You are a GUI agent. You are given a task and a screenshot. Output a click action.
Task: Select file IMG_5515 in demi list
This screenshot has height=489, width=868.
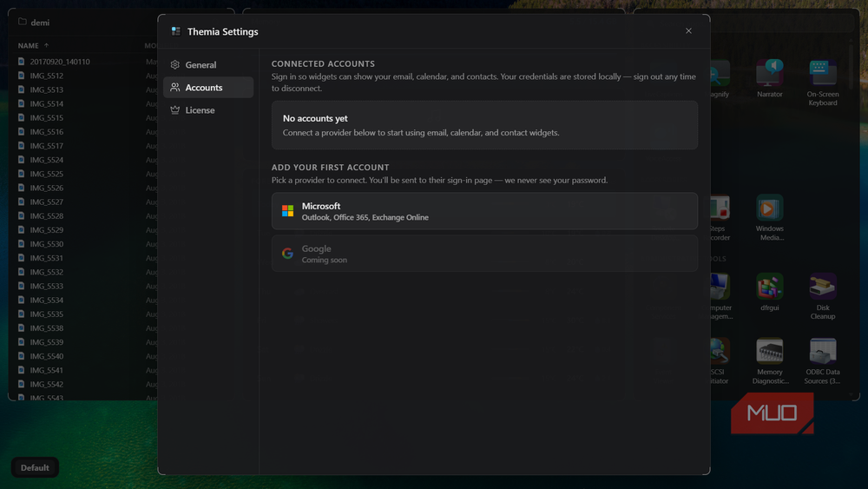coord(47,118)
